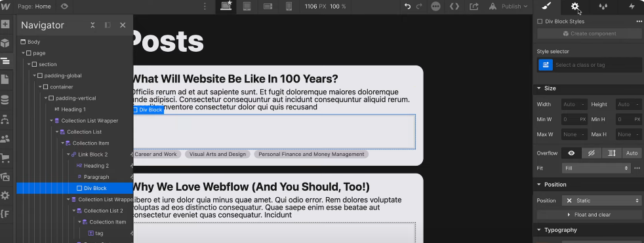Open more Fit options ellipsis
The image size is (644, 243).
coord(637,168)
